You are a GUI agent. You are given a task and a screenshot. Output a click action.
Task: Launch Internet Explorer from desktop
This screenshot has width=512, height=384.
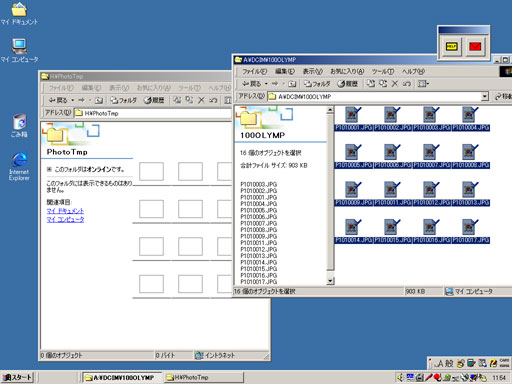point(19,167)
